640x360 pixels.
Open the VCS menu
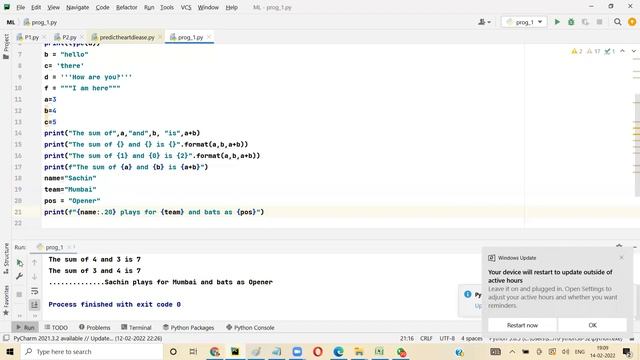(x=186, y=7)
